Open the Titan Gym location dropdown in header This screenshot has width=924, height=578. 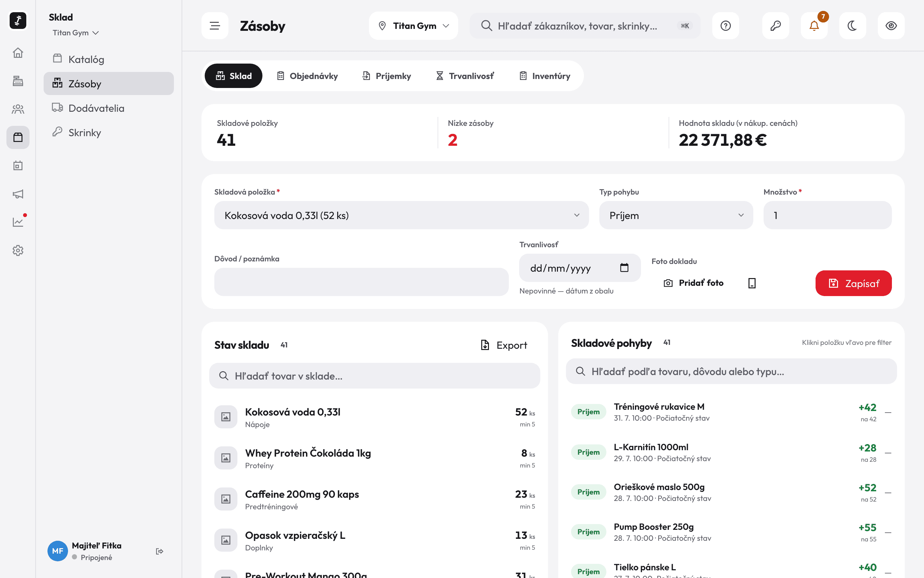coord(414,26)
